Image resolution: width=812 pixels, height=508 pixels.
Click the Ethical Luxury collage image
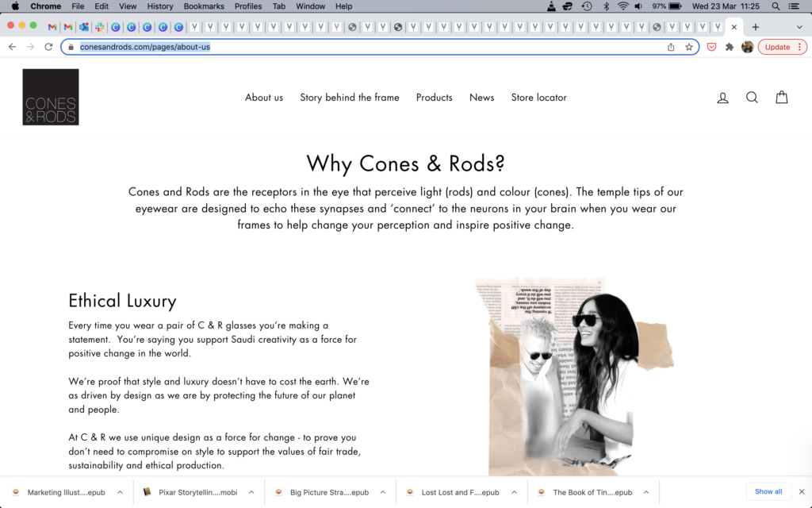pyautogui.click(x=575, y=377)
